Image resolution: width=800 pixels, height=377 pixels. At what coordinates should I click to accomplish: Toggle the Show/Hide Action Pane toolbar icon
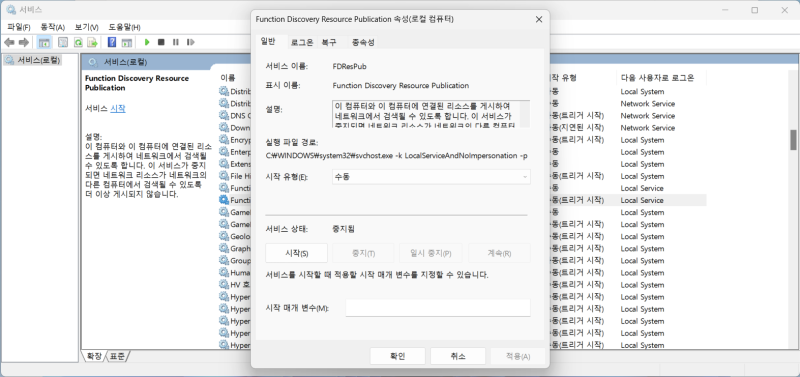(127, 42)
